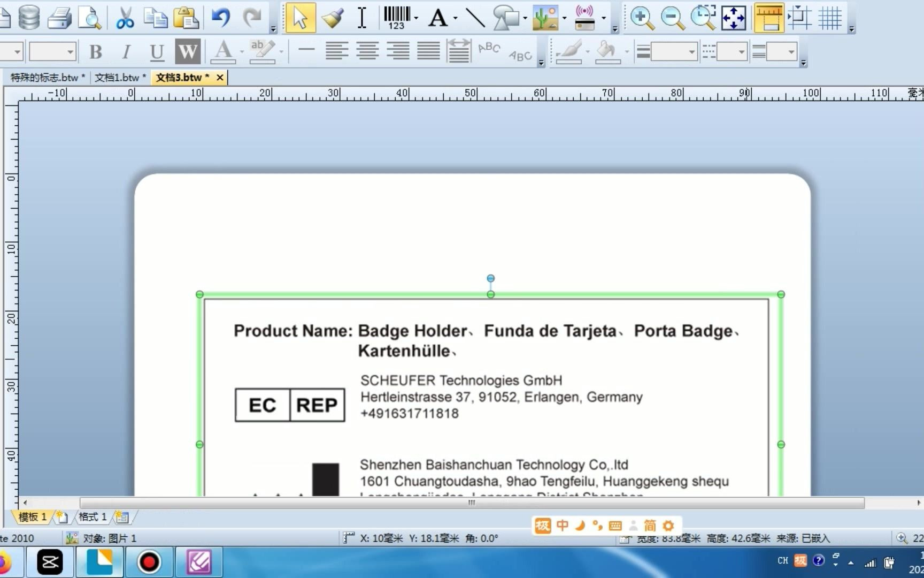Screen dimensions: 924x578
Task: Toggle the word wrap W button
Action: point(188,51)
